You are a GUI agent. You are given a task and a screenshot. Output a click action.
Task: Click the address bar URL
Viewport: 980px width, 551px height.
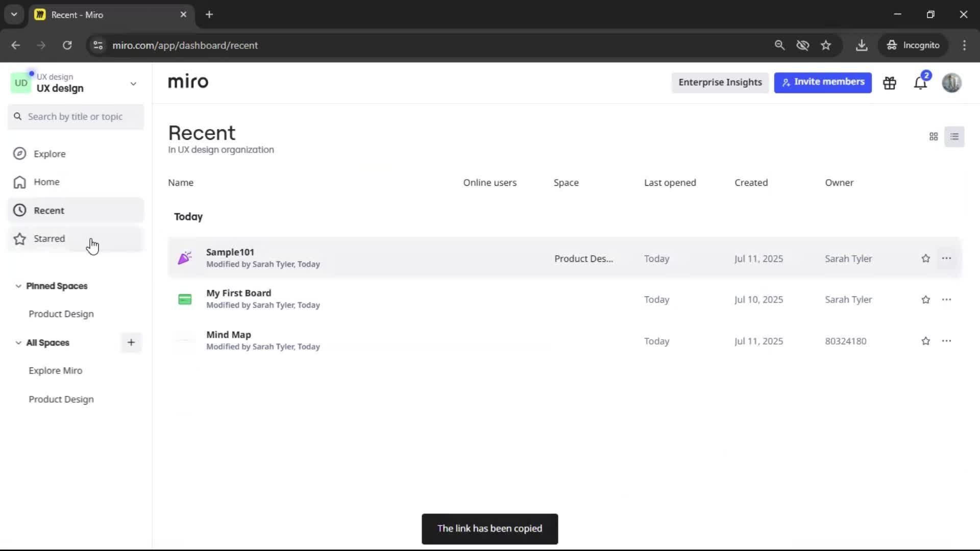point(185,45)
